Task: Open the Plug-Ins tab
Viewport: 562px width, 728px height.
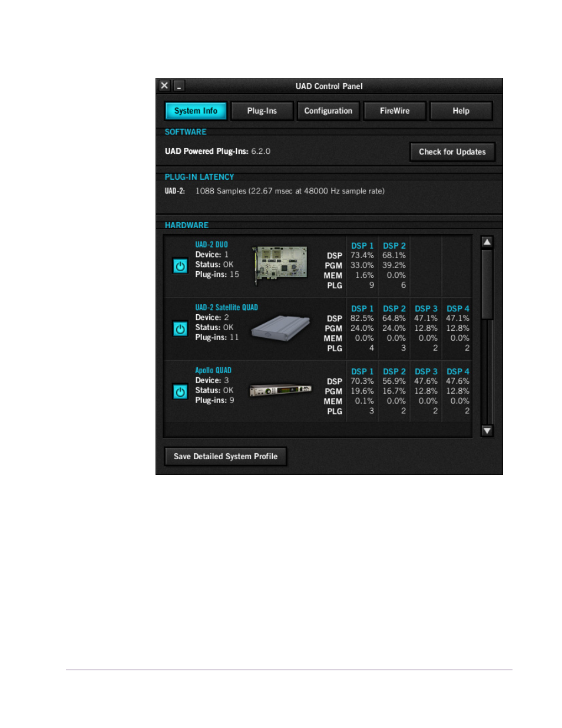Action: click(x=262, y=111)
